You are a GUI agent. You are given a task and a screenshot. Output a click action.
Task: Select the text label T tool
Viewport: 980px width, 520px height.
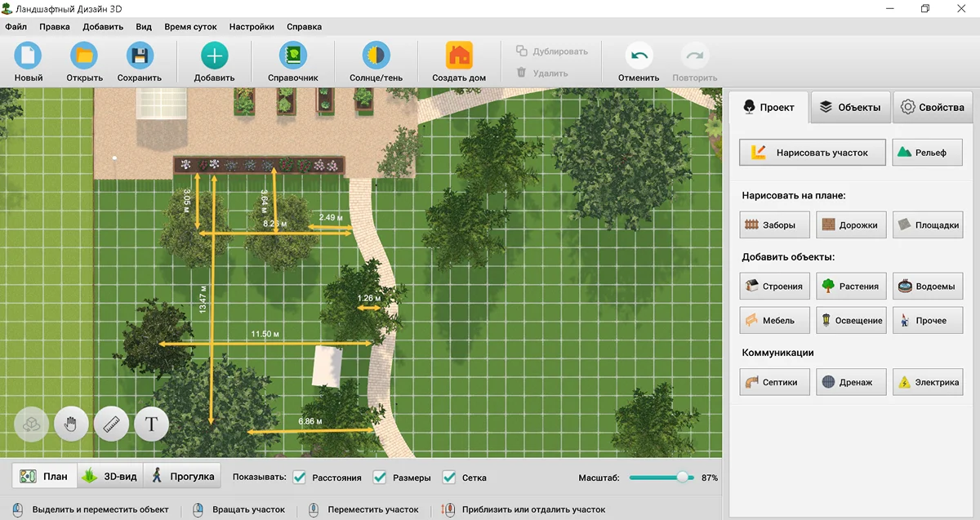151,424
